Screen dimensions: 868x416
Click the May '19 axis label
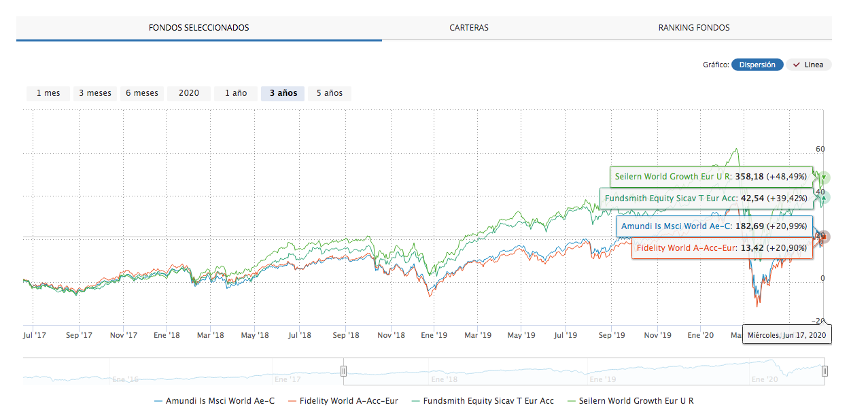click(x=521, y=335)
